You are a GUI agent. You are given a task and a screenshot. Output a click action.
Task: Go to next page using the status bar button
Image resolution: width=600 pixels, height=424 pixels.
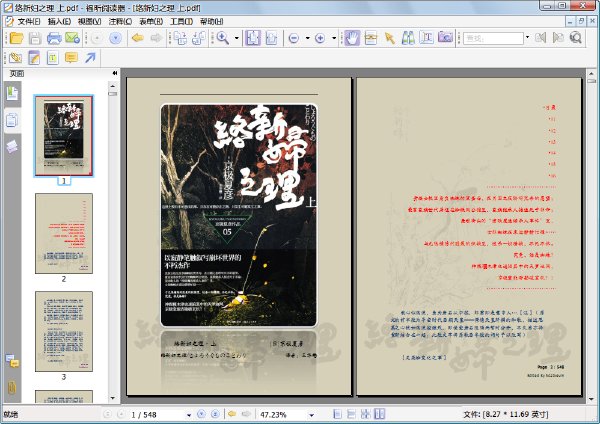[x=201, y=414]
